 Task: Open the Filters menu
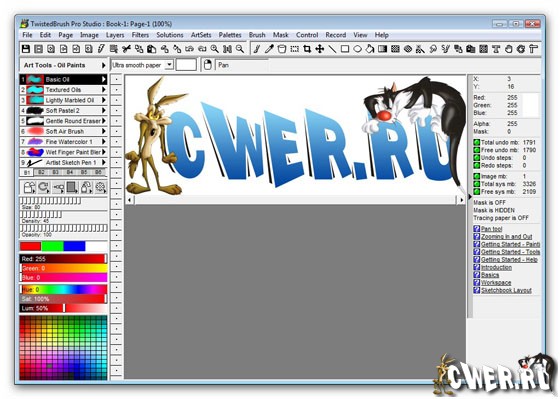[140, 35]
